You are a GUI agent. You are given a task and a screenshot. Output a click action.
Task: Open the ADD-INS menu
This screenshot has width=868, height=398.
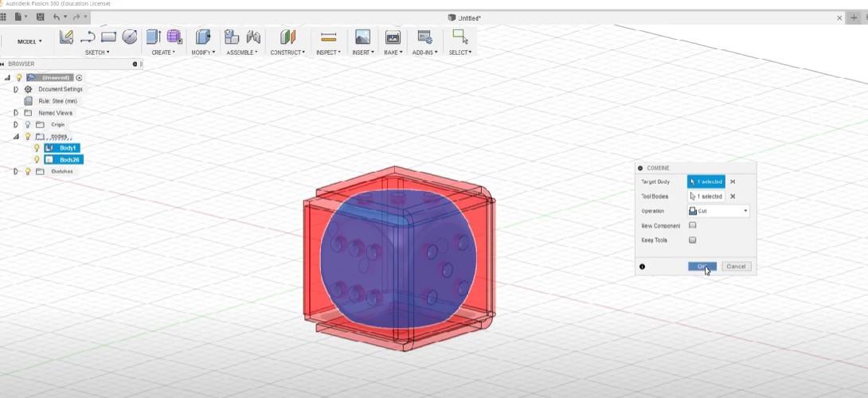click(x=424, y=52)
